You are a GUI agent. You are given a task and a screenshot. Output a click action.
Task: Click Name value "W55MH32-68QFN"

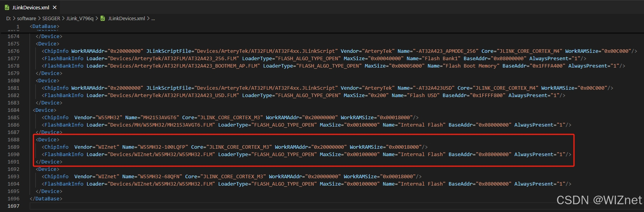161,176
